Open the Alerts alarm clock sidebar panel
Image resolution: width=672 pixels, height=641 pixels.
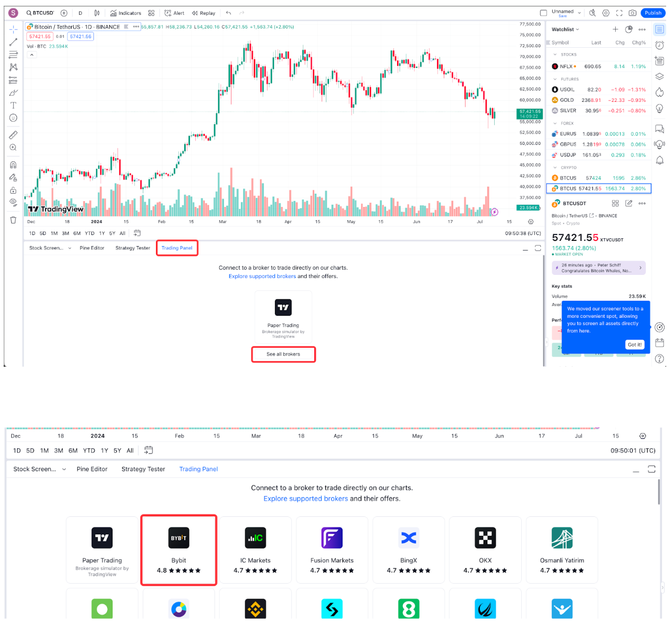[659, 45]
